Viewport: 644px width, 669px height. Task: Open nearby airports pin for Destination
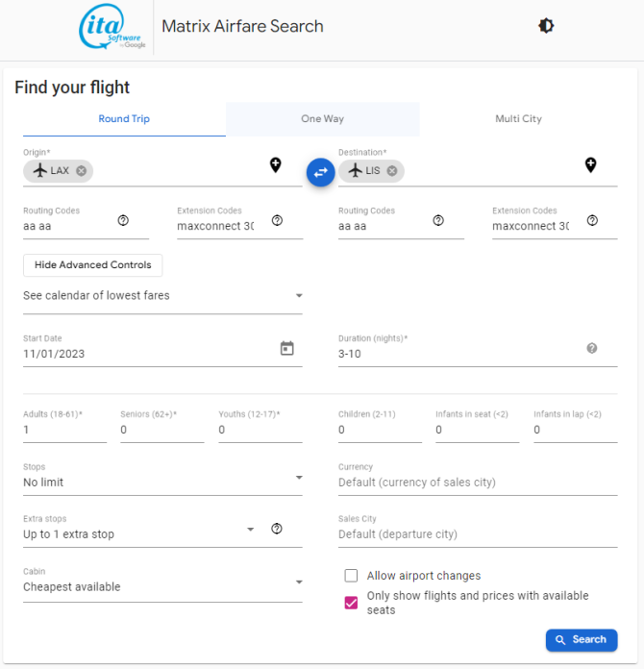(x=590, y=165)
